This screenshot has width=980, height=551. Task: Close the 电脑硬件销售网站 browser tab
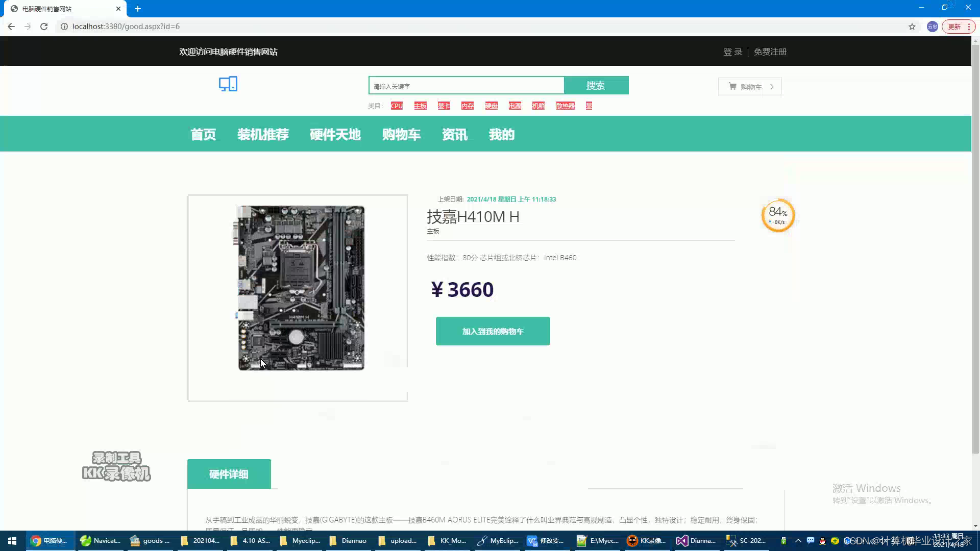pyautogui.click(x=118, y=9)
